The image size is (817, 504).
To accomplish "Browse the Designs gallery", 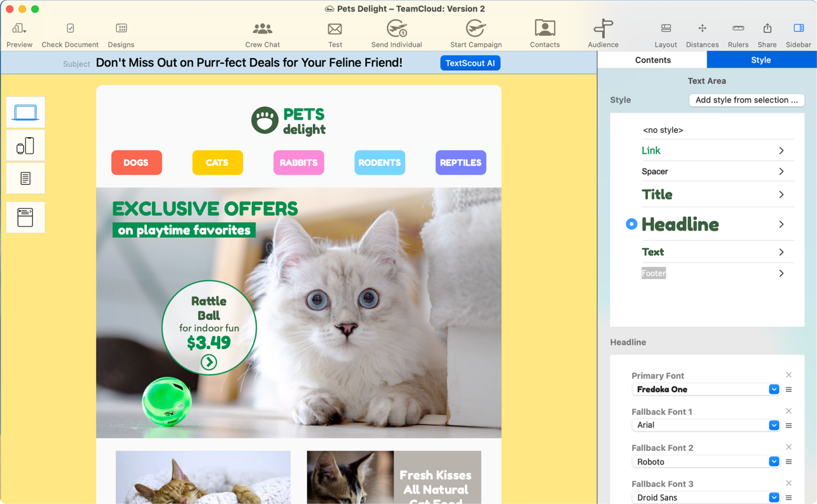I will pyautogui.click(x=121, y=33).
